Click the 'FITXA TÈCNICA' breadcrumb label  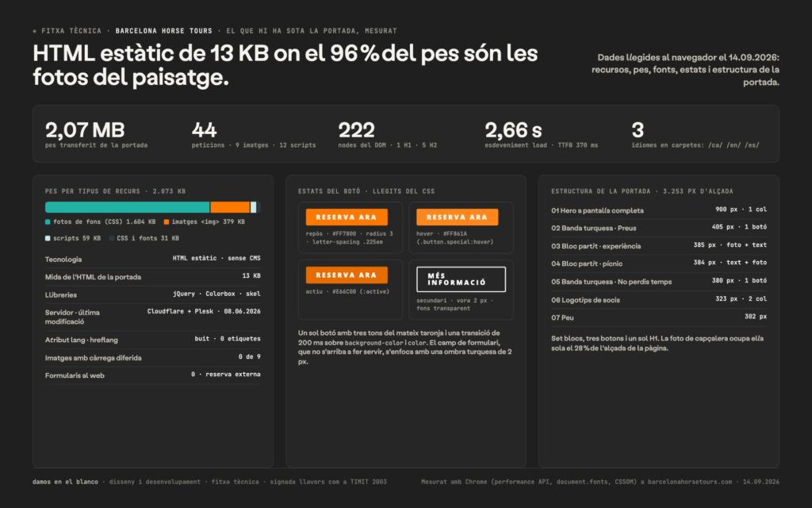[x=71, y=31]
